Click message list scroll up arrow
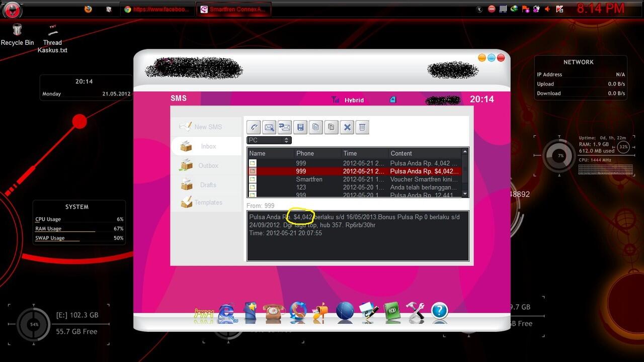 coord(465,151)
